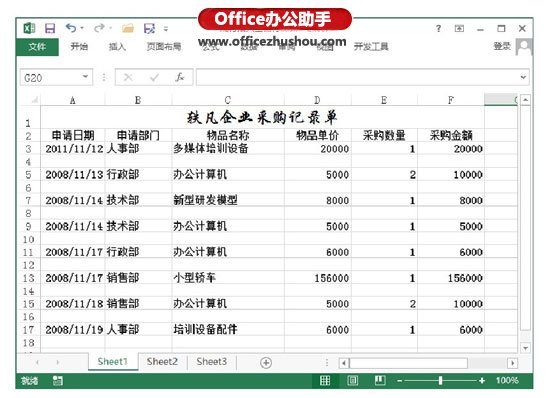Select date cell 2011/11/12
Image resolution: width=550 pixels, height=398 pixels.
(x=73, y=149)
